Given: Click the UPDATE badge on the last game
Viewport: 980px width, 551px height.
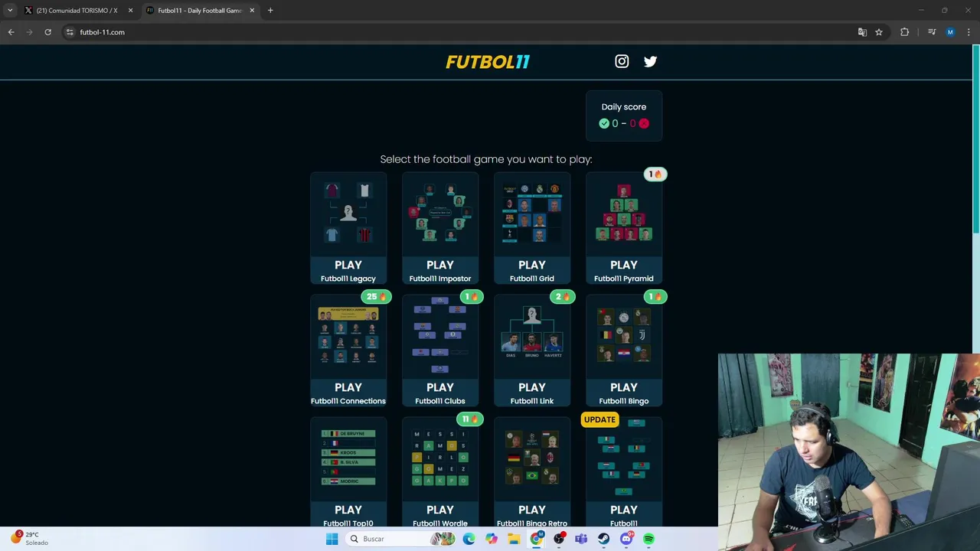Looking at the screenshot, I should tap(599, 419).
